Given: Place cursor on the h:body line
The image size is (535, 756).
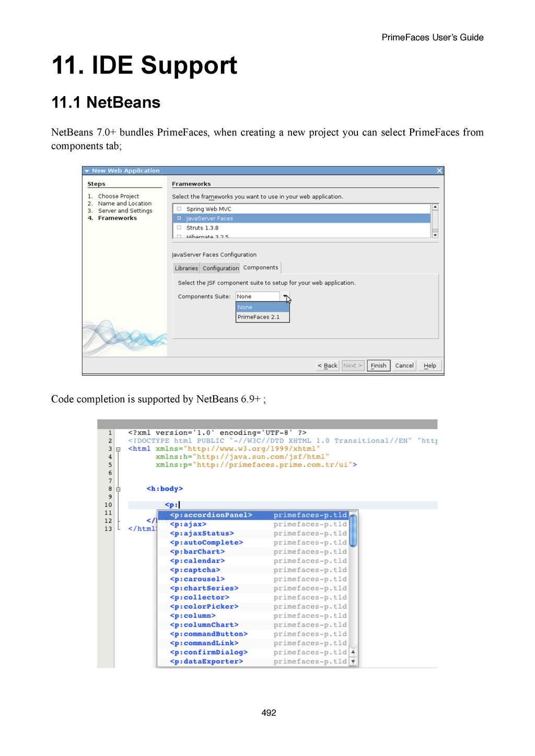Looking at the screenshot, I should (x=165, y=489).
